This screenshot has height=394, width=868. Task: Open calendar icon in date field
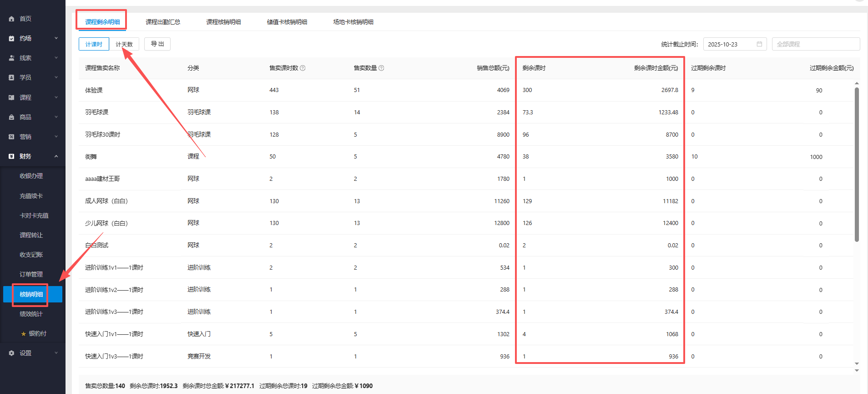click(x=759, y=44)
